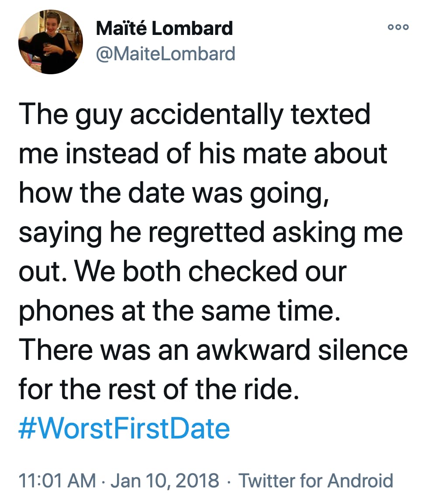Open the Twitter for Android source link
The width and height of the screenshot is (428, 504).
[x=316, y=480]
